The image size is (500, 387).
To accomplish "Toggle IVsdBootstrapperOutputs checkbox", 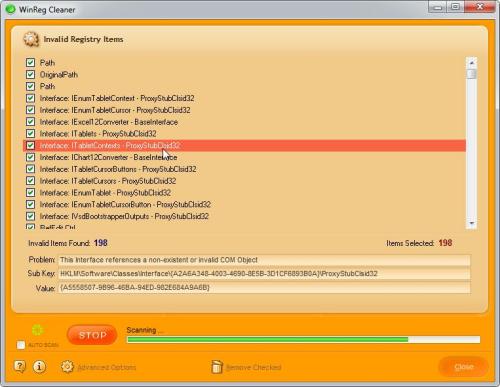I will click(x=30, y=216).
